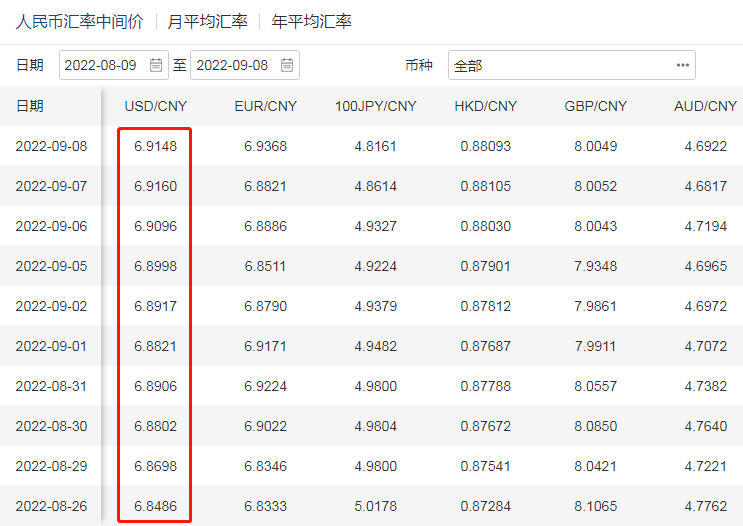Image resolution: width=743 pixels, height=526 pixels.
Task: Click the end date field 2022-09-08
Action: [232, 65]
